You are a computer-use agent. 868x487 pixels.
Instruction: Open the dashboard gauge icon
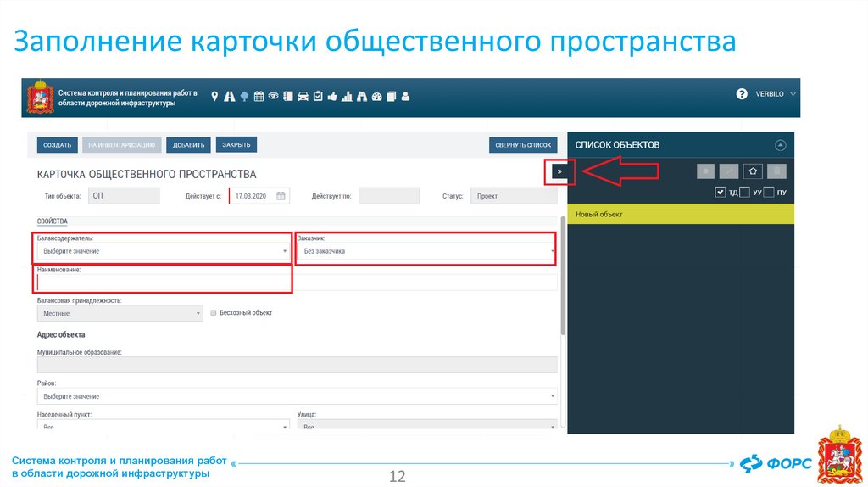pyautogui.click(x=377, y=97)
